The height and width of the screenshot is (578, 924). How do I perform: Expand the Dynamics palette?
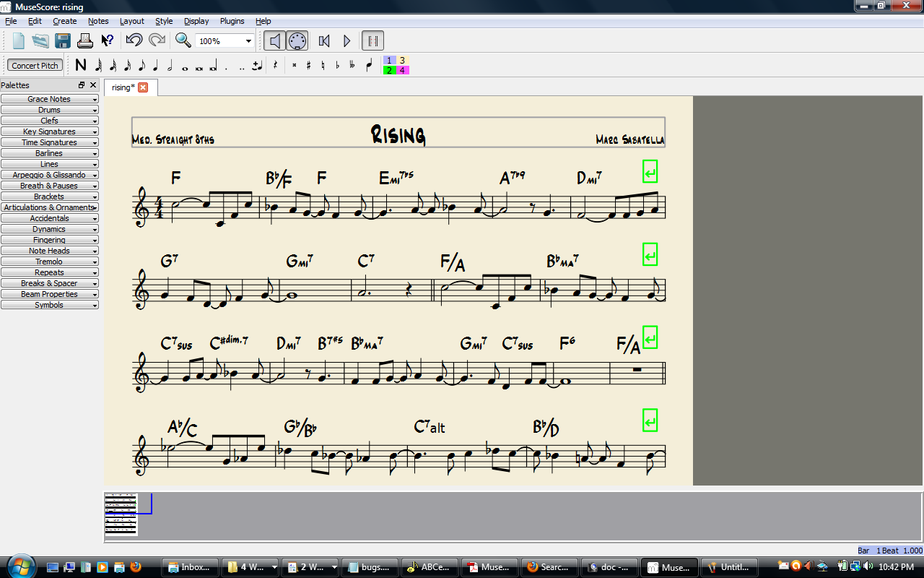(x=50, y=228)
